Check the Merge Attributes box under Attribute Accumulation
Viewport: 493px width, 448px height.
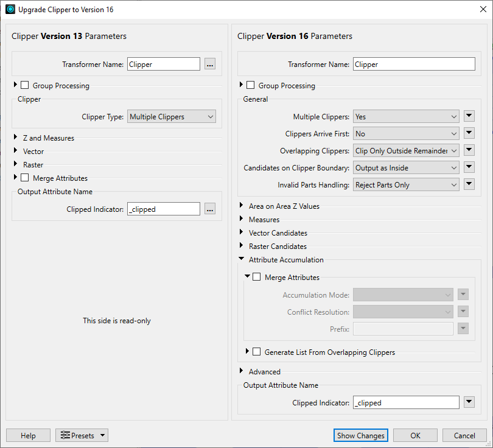[x=257, y=277]
